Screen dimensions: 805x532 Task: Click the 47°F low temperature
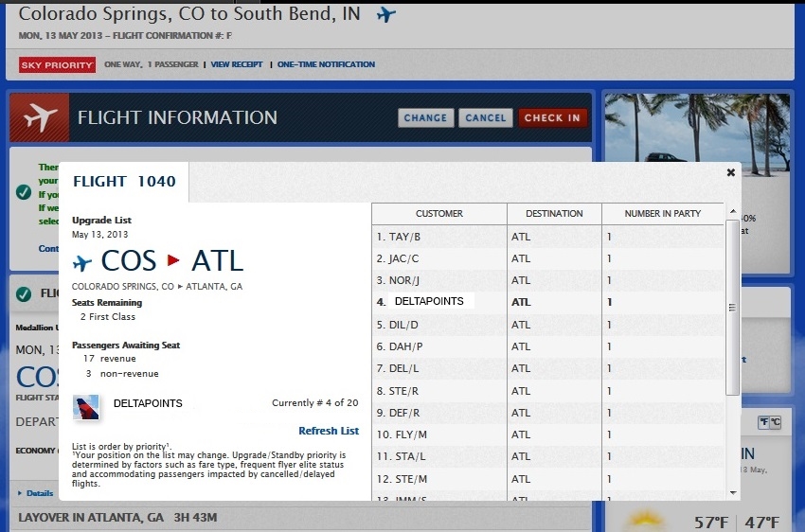click(761, 523)
